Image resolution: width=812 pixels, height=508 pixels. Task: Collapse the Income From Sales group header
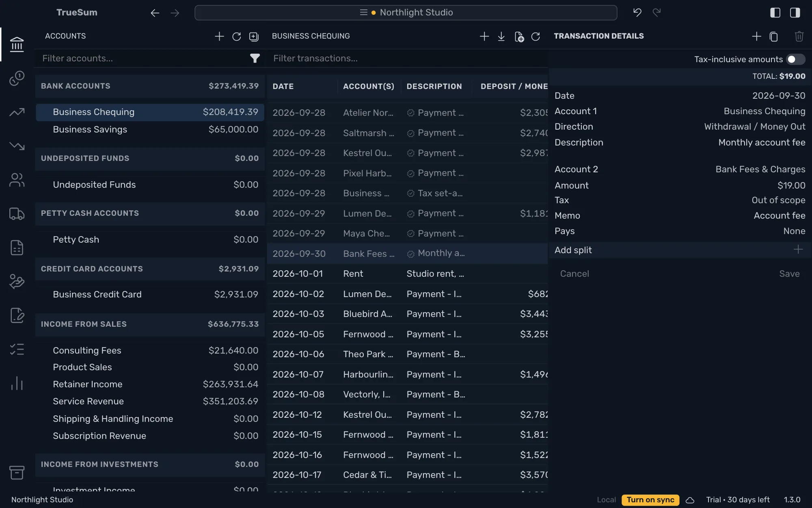click(150, 324)
